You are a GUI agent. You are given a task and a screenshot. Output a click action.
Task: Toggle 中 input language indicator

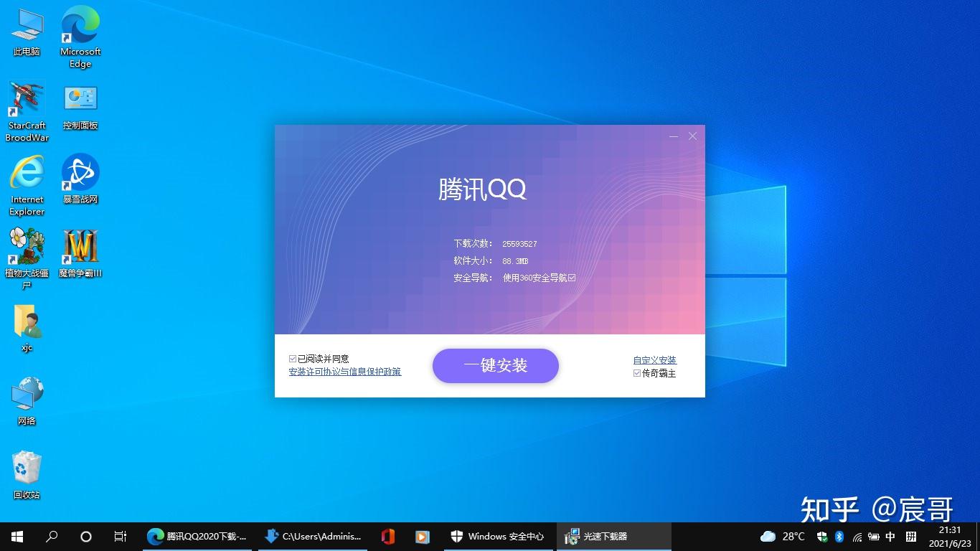click(890, 537)
